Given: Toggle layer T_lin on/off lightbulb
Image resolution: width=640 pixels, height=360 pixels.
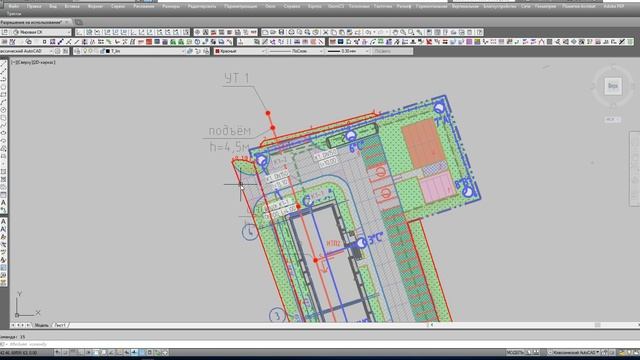Looking at the screenshot, I should click(x=85, y=51).
